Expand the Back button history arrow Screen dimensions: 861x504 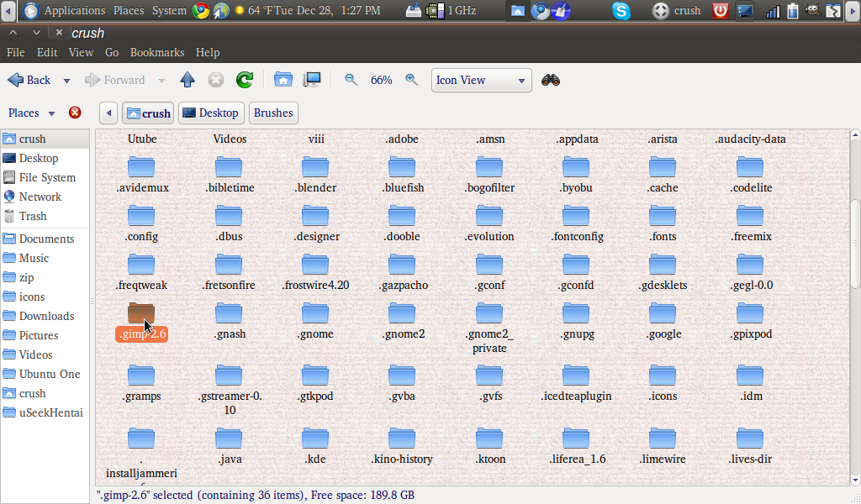[66, 80]
